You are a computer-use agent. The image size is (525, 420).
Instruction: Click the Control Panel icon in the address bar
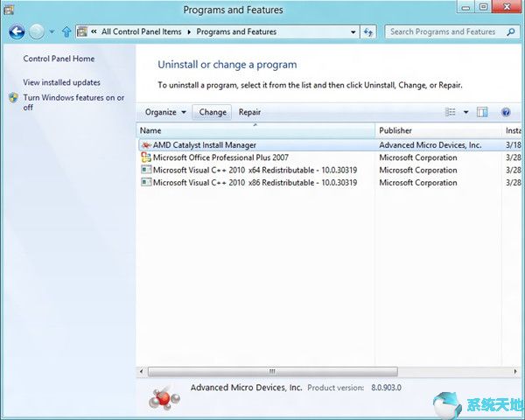(82, 31)
